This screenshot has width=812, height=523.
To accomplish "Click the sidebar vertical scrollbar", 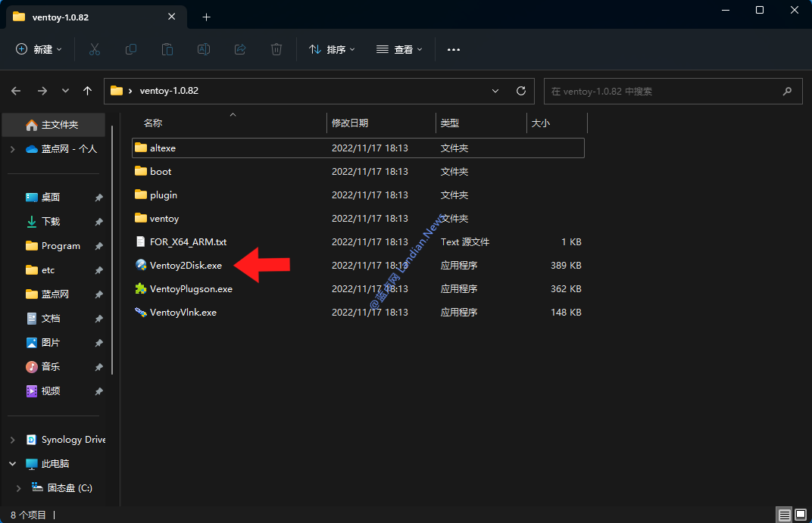I will point(112,251).
